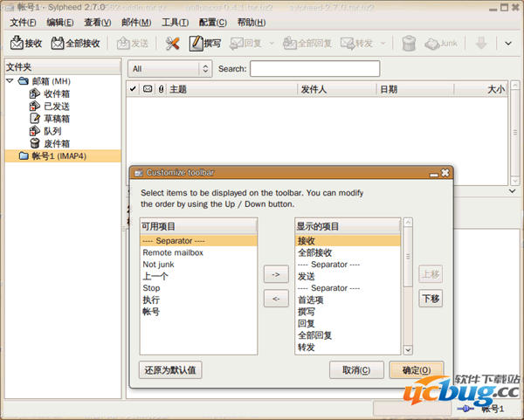Viewport: 524px width, 420px height.
Task: Collapse the 邮箱 (MH) folder tree
Action: (x=10, y=81)
